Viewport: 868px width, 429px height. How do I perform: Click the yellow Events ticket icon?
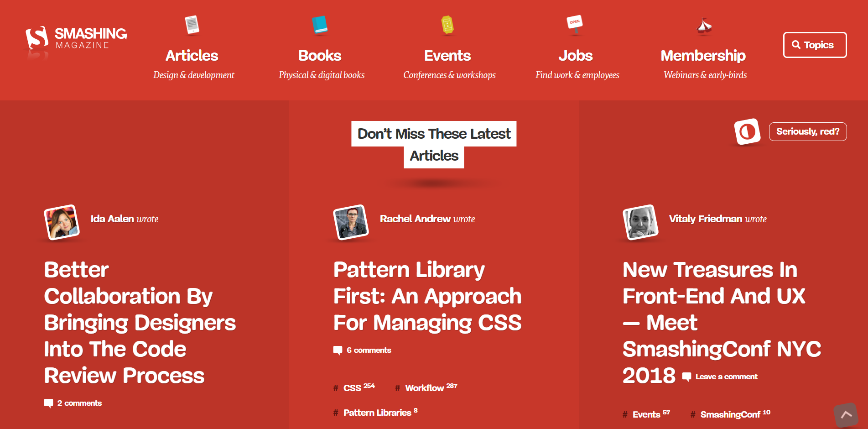[x=447, y=25]
